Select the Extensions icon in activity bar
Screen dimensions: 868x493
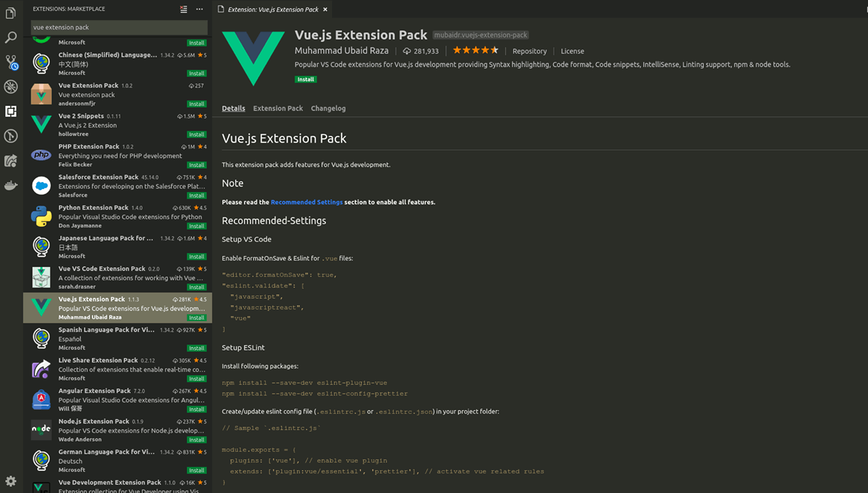10,111
